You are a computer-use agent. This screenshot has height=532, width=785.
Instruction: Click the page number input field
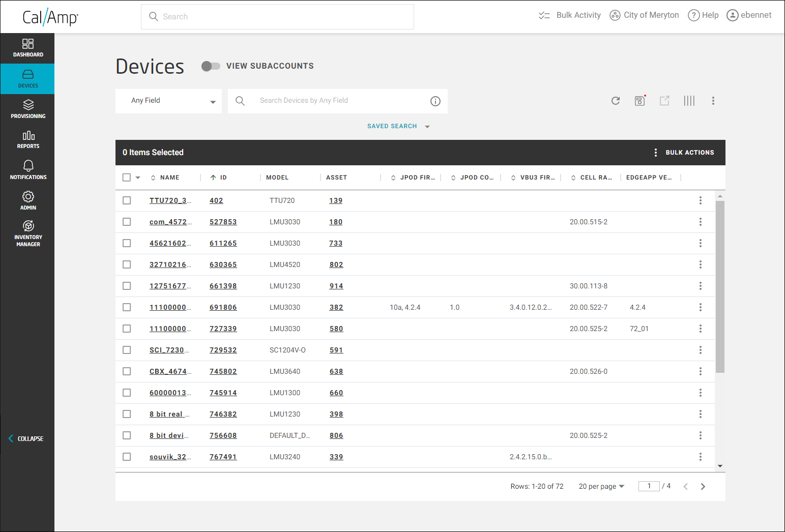pos(649,486)
